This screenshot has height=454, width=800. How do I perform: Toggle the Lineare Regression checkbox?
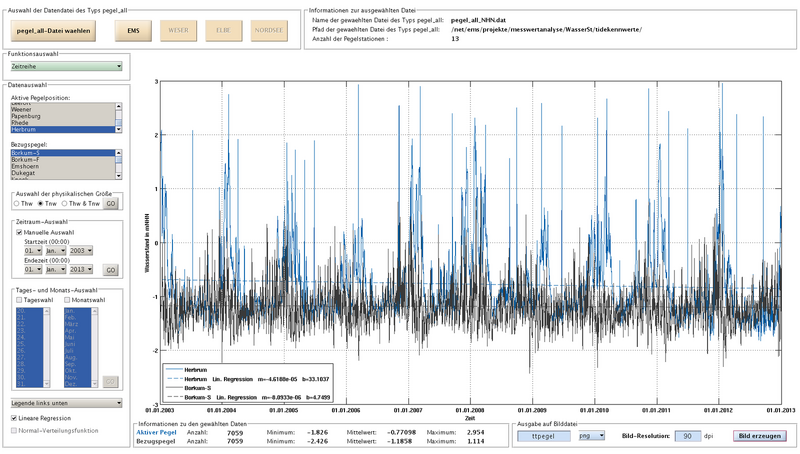tap(14, 418)
